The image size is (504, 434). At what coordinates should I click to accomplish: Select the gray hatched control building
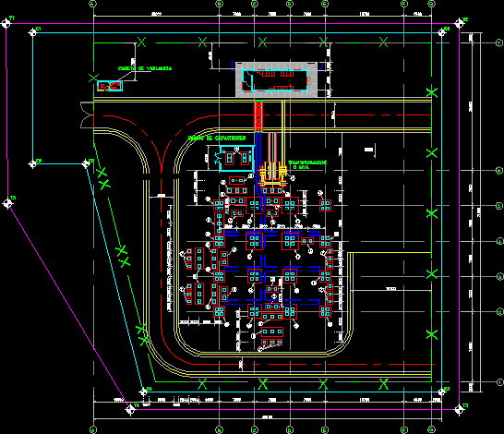(x=276, y=79)
